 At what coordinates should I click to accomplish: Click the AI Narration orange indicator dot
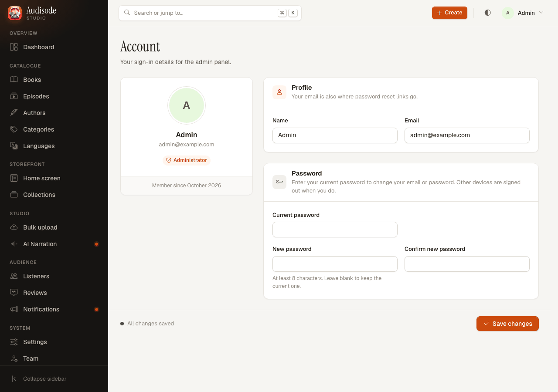point(97,244)
